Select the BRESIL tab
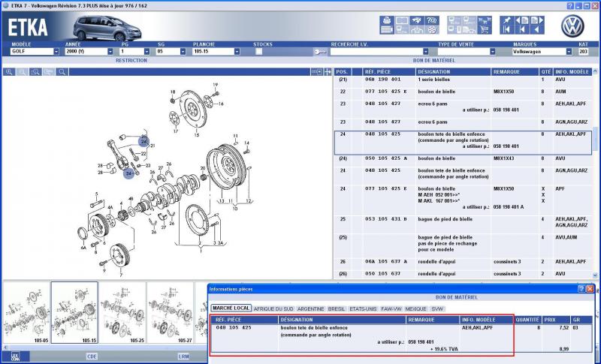601x364 pixels. (x=337, y=309)
